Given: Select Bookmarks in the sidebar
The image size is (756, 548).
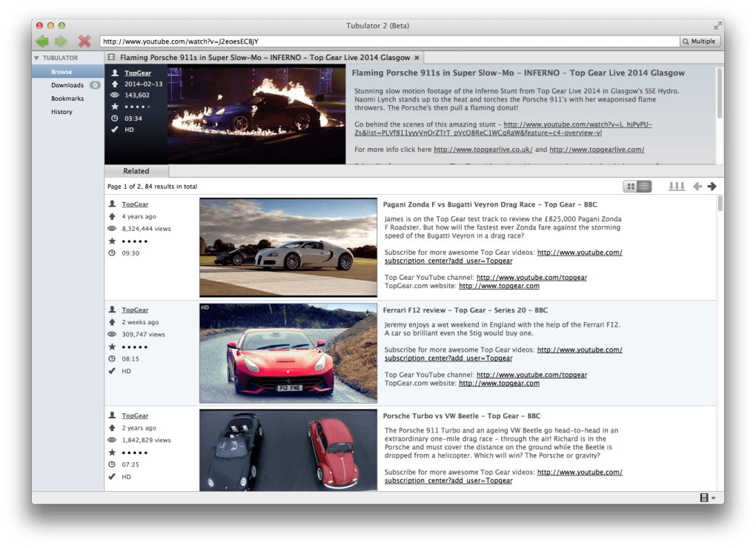Looking at the screenshot, I should tap(67, 98).
